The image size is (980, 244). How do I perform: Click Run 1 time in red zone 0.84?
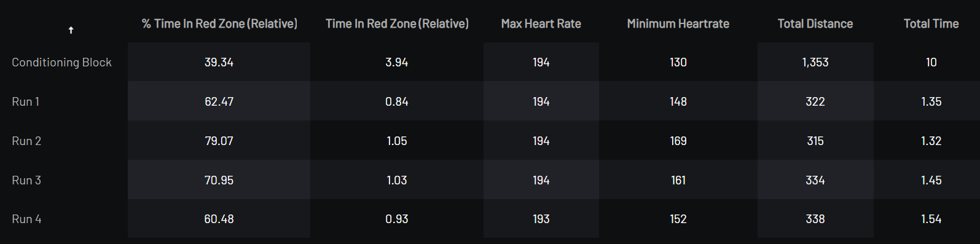pyautogui.click(x=397, y=101)
